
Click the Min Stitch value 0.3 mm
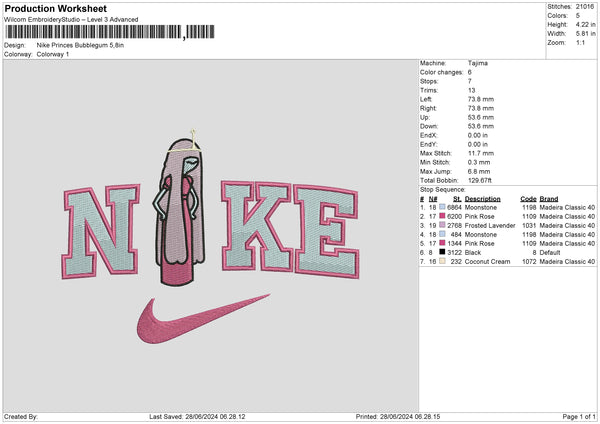pyautogui.click(x=479, y=162)
